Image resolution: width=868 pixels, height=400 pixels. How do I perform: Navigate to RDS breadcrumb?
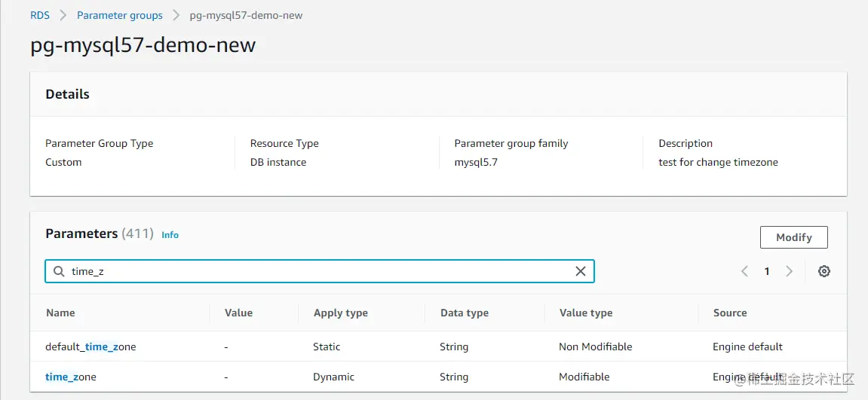tap(40, 15)
